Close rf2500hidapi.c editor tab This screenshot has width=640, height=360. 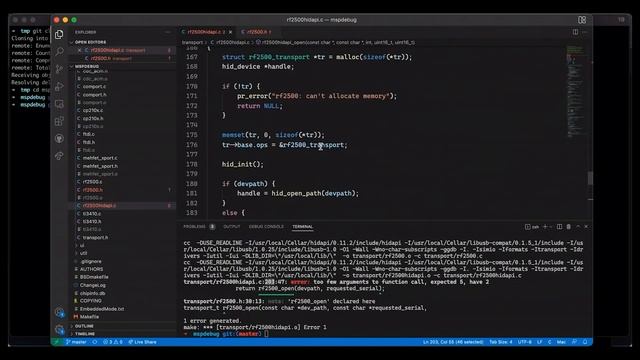(231, 32)
